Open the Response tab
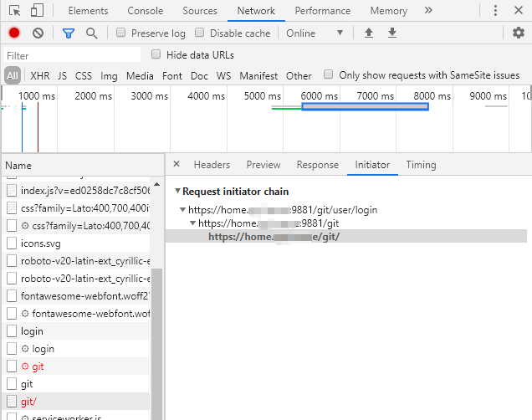This screenshot has width=532, height=420. pyautogui.click(x=318, y=165)
